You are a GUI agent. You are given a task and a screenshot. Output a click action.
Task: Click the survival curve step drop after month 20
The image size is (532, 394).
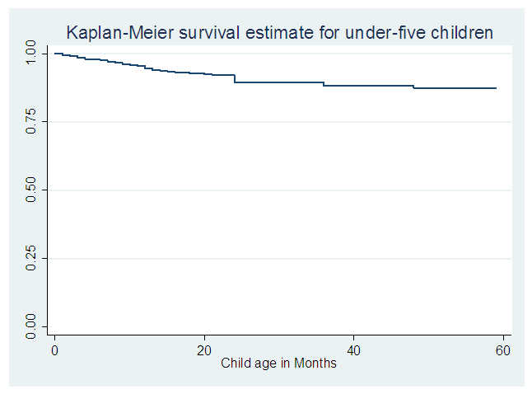235,78
